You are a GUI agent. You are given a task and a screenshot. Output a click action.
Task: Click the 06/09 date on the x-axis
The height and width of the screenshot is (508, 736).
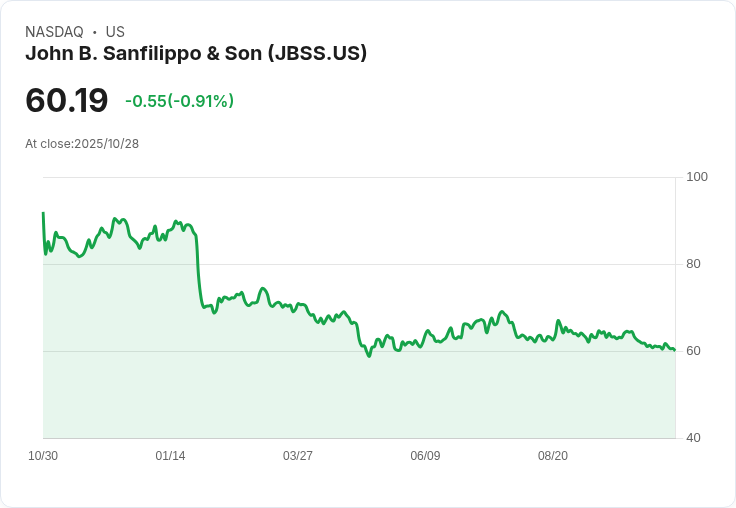click(425, 456)
